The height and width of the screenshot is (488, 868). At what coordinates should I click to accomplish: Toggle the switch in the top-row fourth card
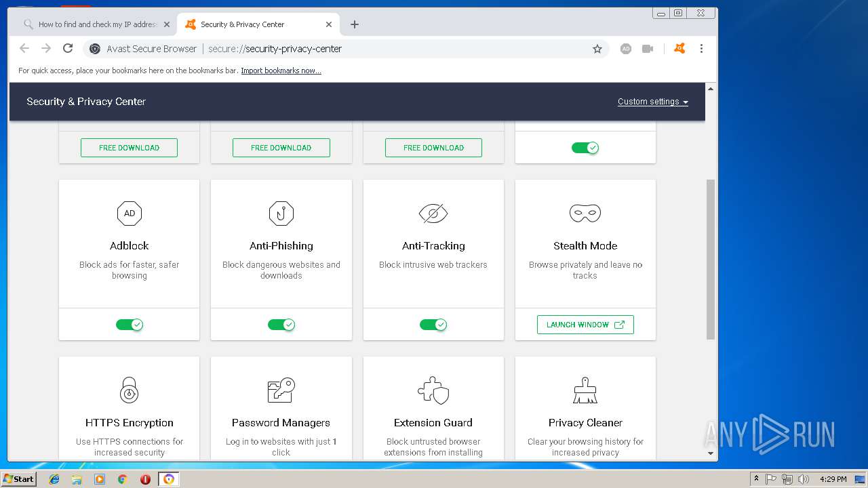coord(585,148)
